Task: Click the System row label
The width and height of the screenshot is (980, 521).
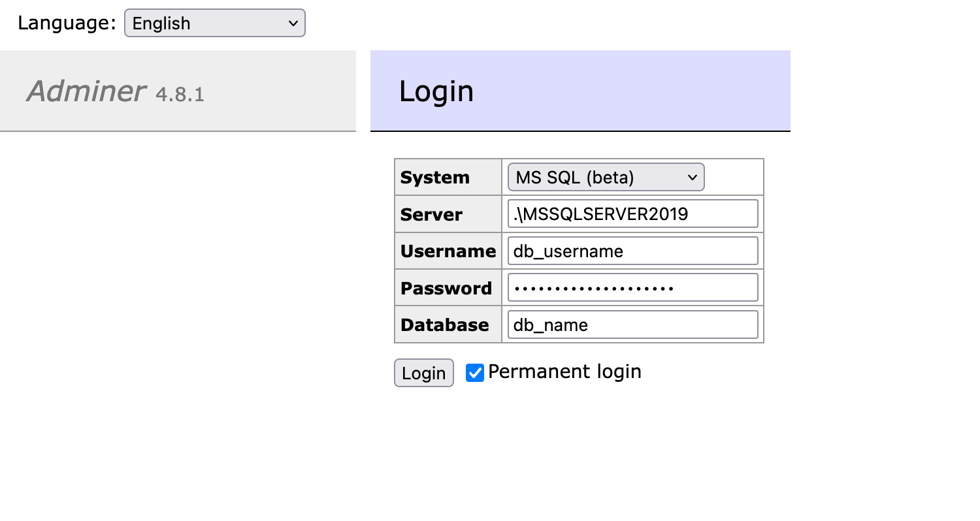Action: click(x=435, y=178)
